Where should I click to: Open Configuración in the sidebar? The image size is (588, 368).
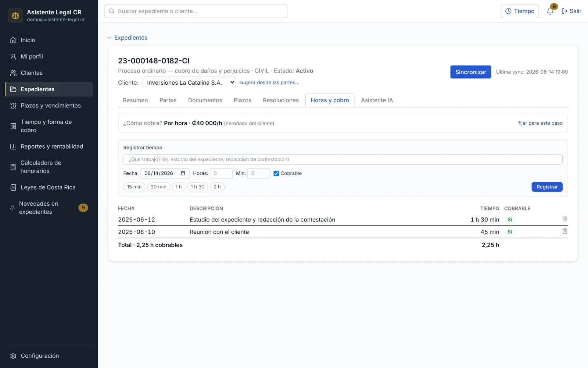click(49, 356)
